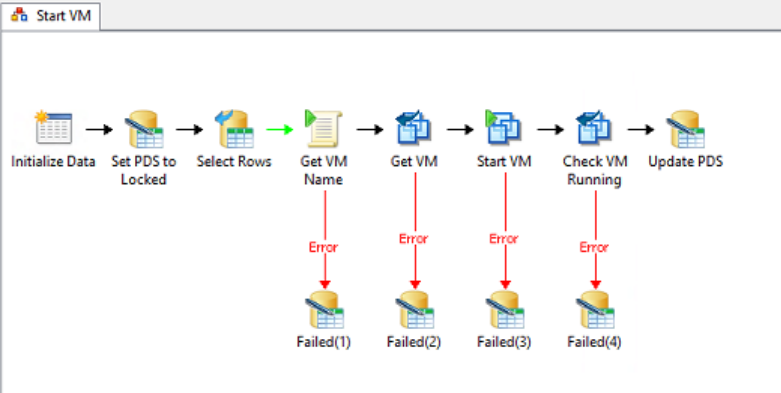Select link arrow from Get VM to Start VM
The width and height of the screenshot is (781, 393).
[460, 130]
